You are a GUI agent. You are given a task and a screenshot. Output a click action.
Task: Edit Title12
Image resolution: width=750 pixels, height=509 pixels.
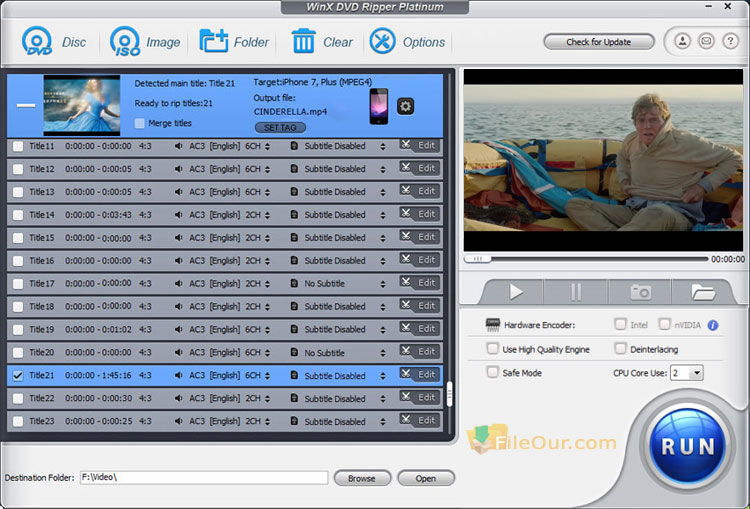(x=426, y=168)
